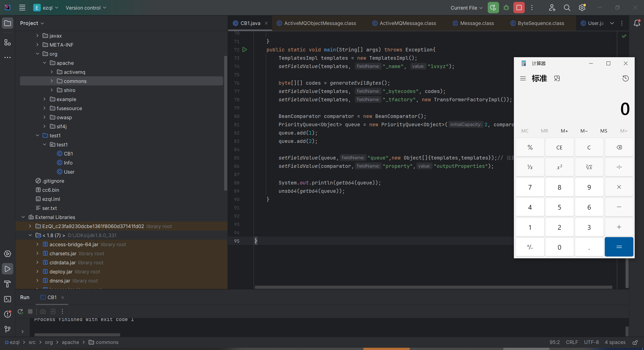Open Search Everywhere magnifier icon
The height and width of the screenshot is (350, 644).
point(567,8)
